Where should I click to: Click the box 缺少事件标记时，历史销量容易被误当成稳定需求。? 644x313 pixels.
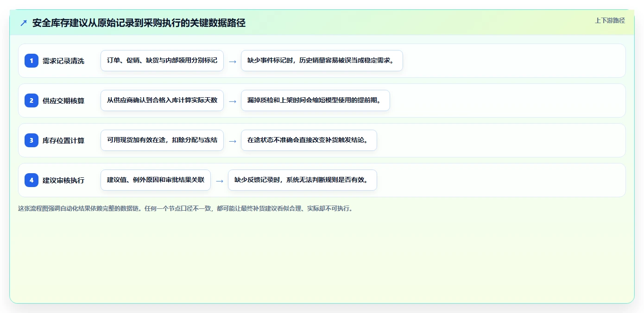322,61
